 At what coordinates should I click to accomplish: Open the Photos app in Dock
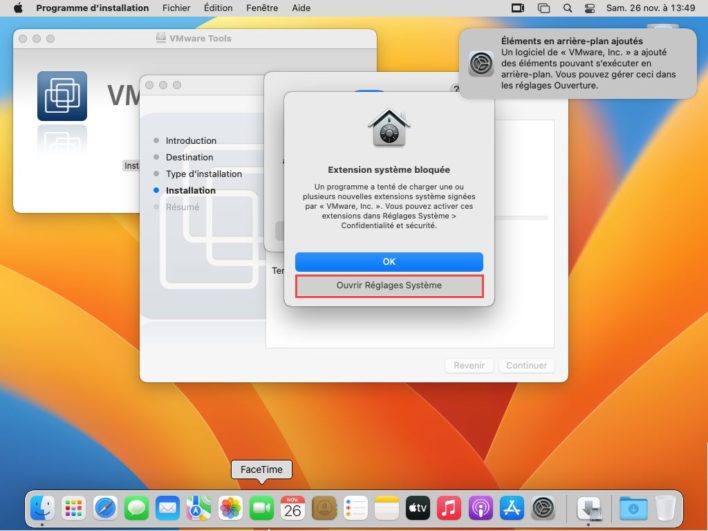click(x=230, y=508)
